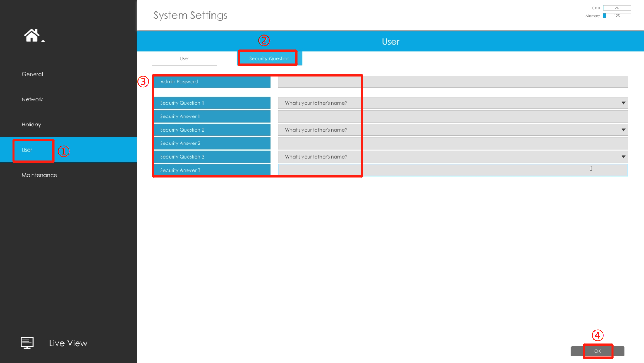Image resolution: width=644 pixels, height=363 pixels.
Task: Click the Security Answer 2 input field
Action: (x=453, y=143)
